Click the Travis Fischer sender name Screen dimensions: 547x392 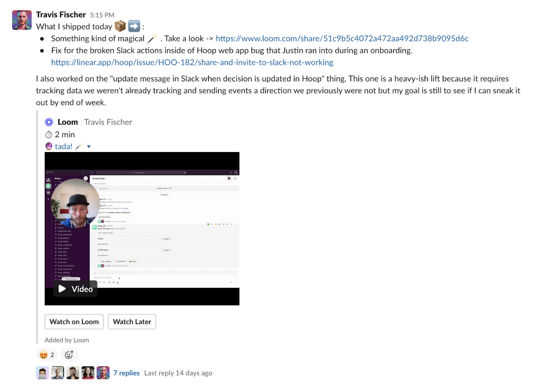click(61, 15)
